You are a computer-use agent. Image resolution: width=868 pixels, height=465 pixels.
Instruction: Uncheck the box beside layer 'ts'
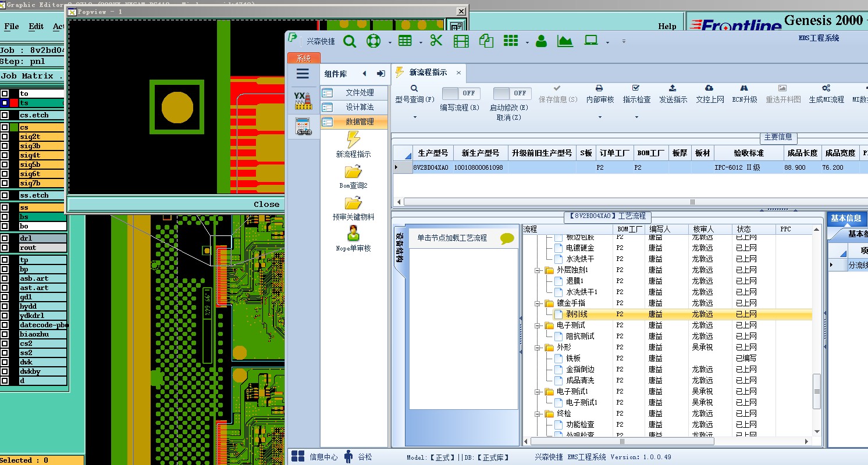pos(5,103)
